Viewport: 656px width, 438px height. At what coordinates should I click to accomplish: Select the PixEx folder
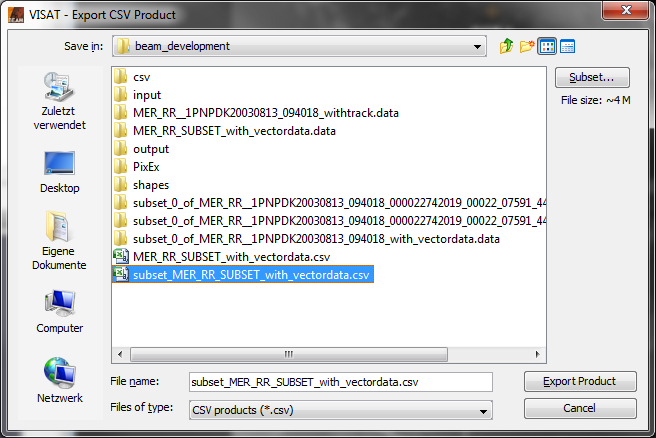pos(146,167)
